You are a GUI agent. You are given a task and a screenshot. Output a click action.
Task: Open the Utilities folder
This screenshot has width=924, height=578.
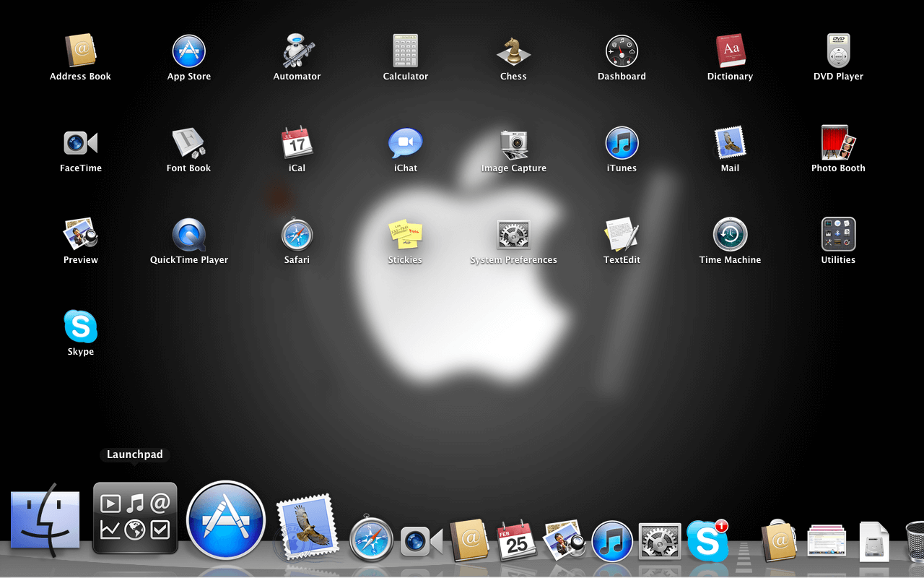pyautogui.click(x=838, y=235)
